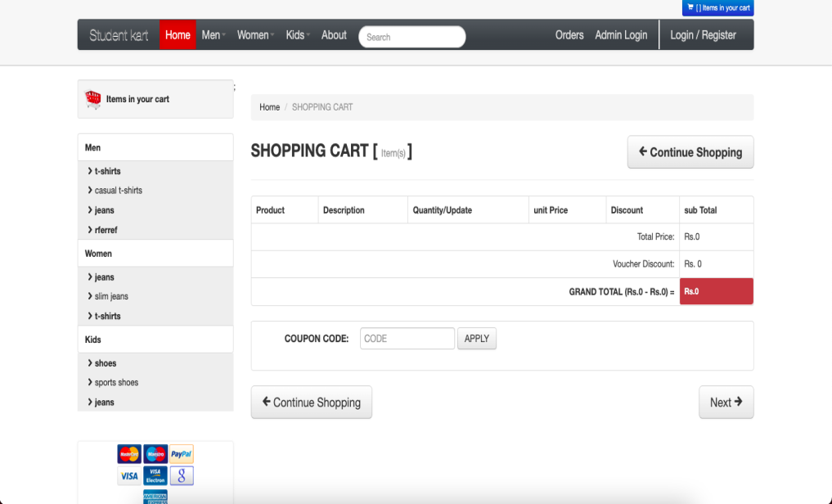Click the plain Visa card icon
Image resolution: width=832 pixels, height=504 pixels.
(129, 475)
